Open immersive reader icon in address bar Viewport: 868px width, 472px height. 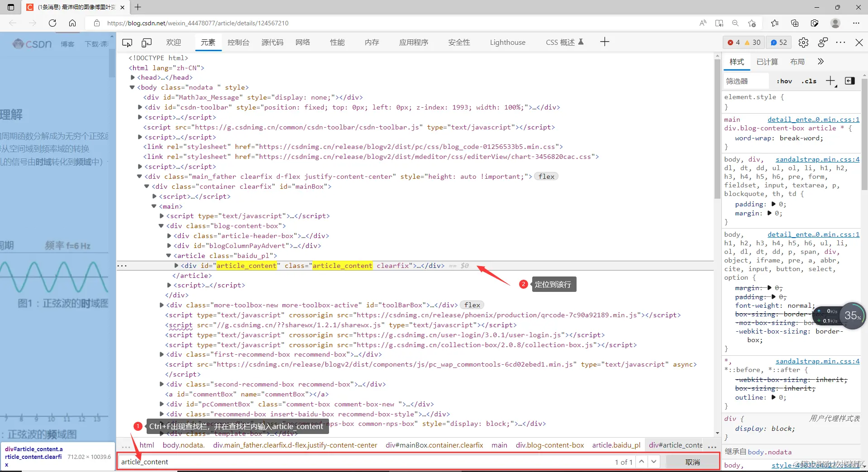(719, 23)
